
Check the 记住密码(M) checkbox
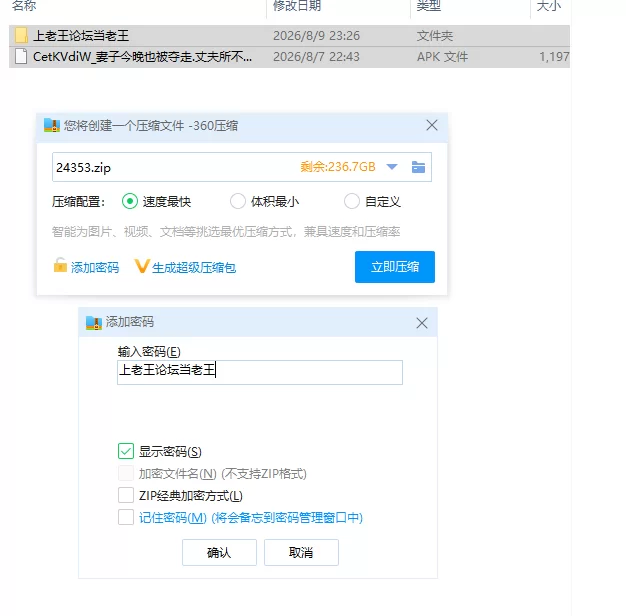[x=126, y=517]
